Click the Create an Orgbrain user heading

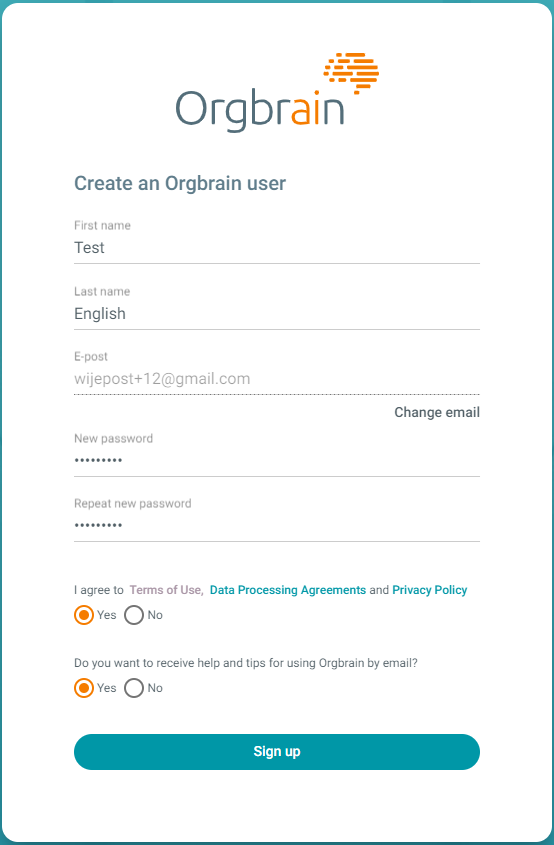point(180,184)
